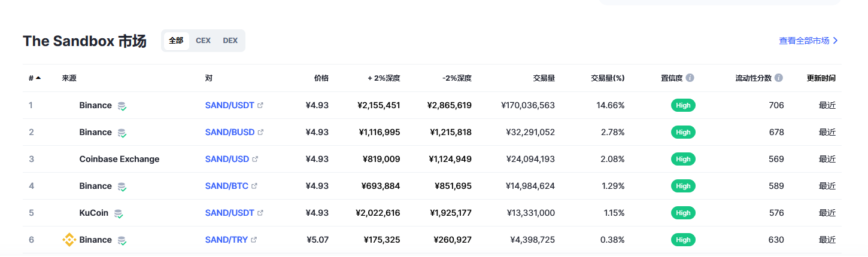Select volume value ¥24,094,193
868x257 pixels.
tap(530, 159)
